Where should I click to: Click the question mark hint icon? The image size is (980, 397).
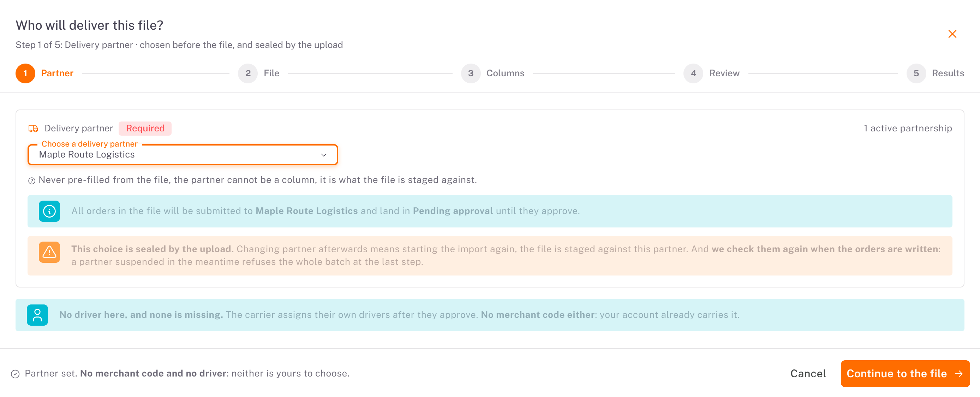pos(31,181)
